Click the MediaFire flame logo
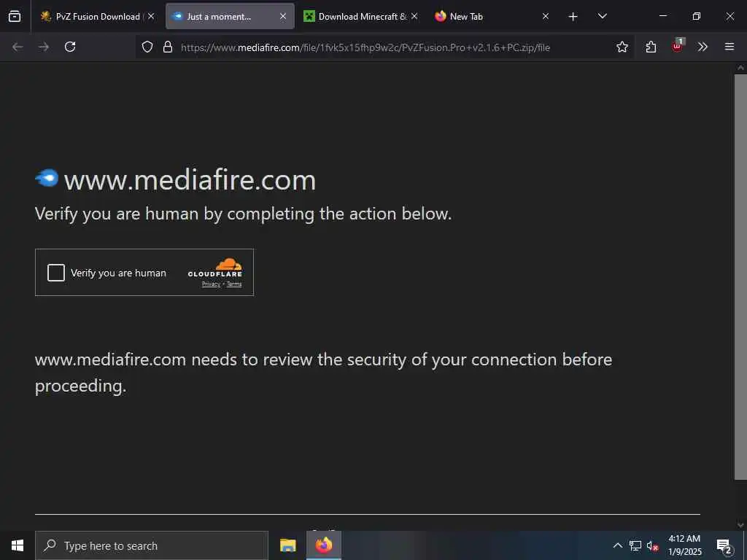 pyautogui.click(x=47, y=178)
